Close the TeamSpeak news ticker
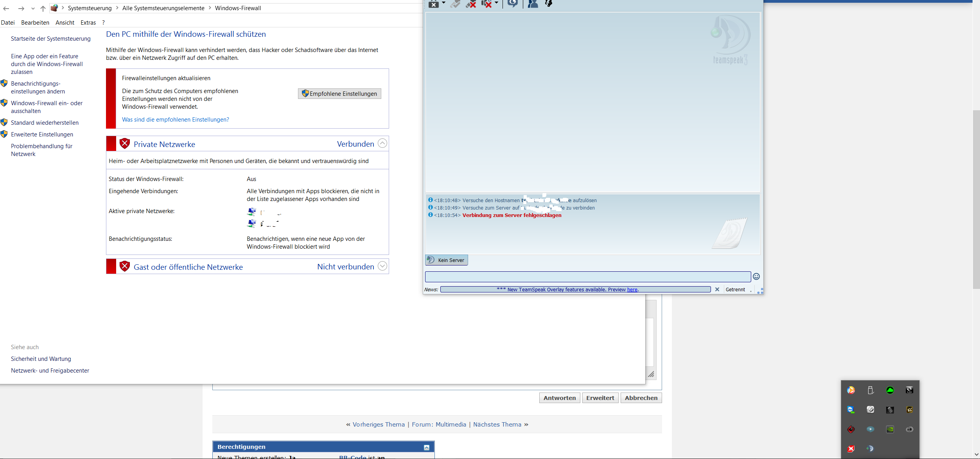This screenshot has width=980, height=459. (717, 289)
